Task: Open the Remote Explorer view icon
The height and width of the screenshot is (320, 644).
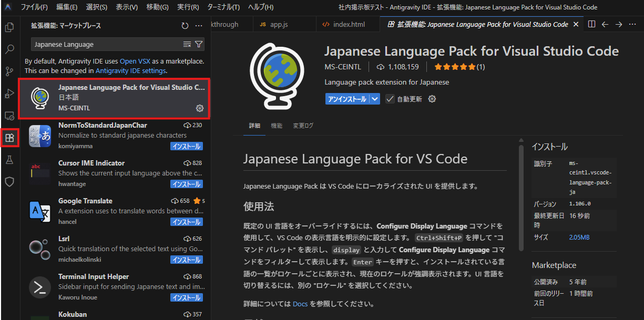Action: 9,116
